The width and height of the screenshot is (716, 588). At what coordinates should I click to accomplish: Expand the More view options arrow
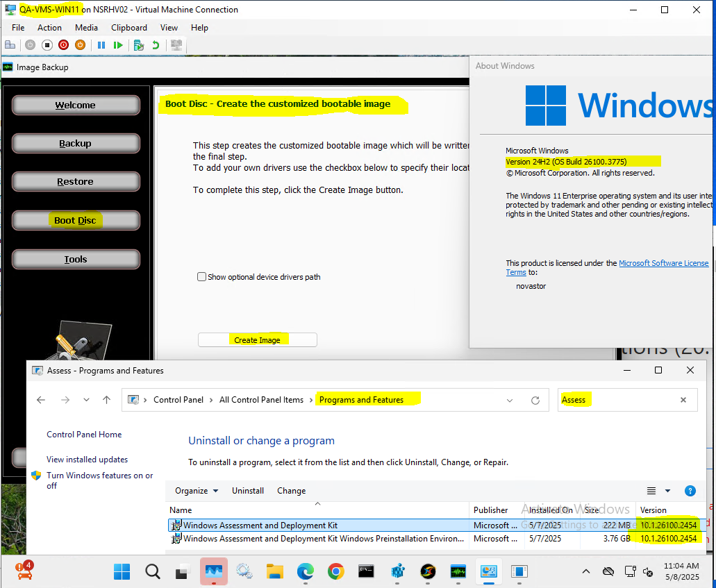pyautogui.click(x=667, y=491)
